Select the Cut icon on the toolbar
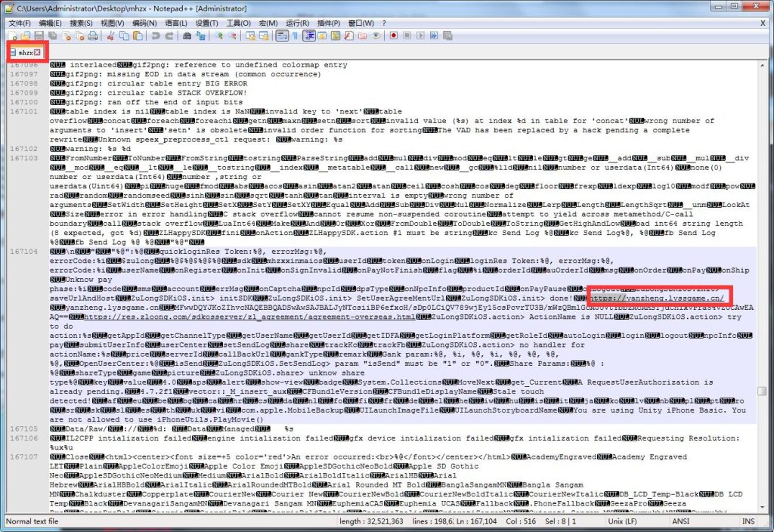Screen dimensions: 774x532 110,36
